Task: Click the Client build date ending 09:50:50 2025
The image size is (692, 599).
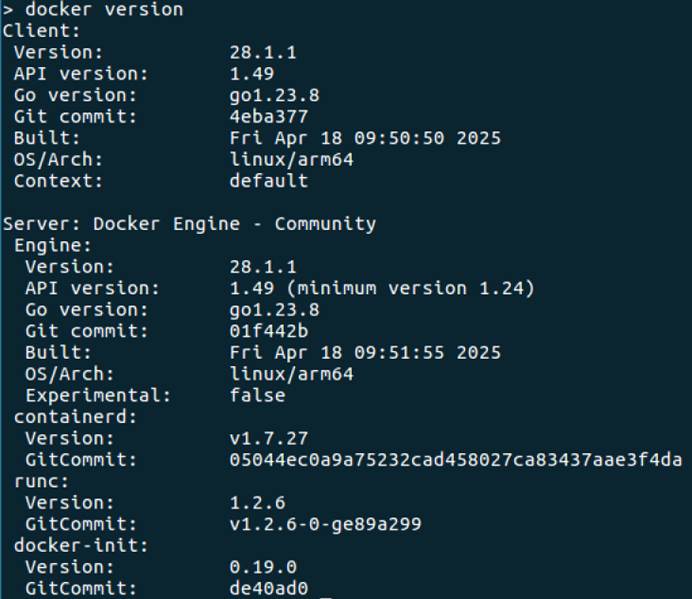Action: 365,138
